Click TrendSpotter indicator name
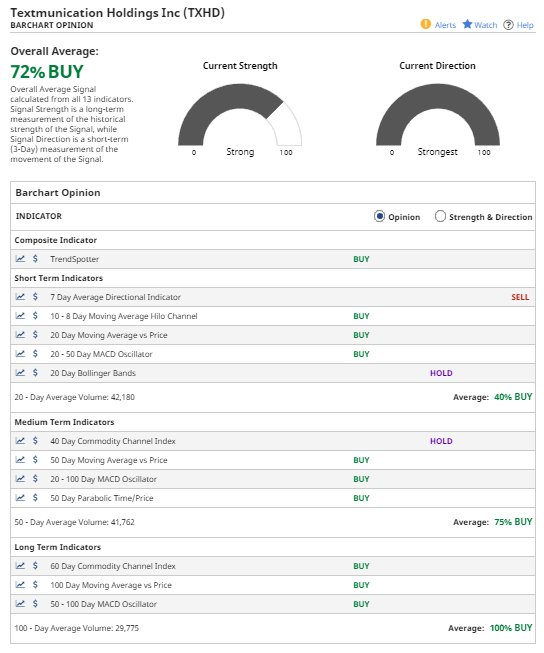Viewport: 544px width, 653px height. pyautogui.click(x=75, y=259)
